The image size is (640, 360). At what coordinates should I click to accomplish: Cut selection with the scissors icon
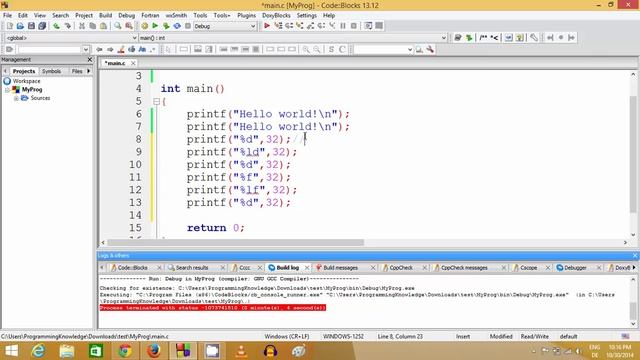82,26
